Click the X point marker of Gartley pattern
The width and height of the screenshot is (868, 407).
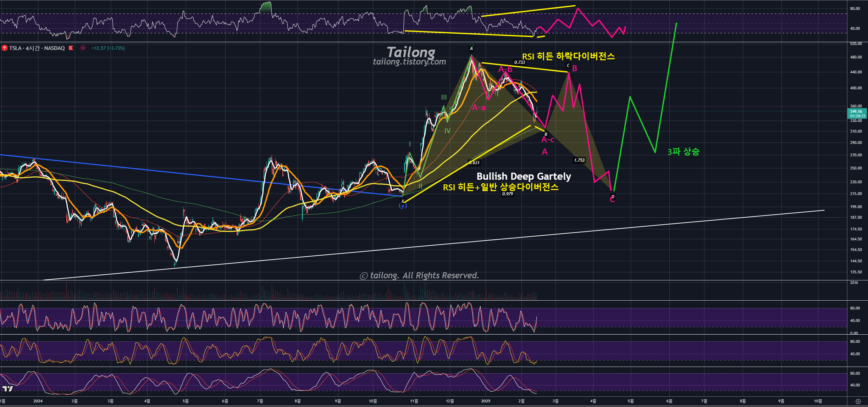(x=402, y=201)
